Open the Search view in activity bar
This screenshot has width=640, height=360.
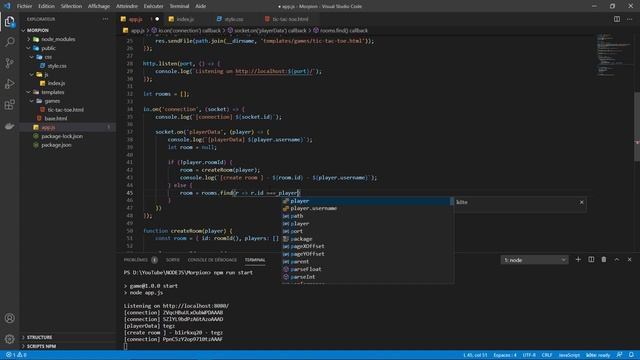9,42
